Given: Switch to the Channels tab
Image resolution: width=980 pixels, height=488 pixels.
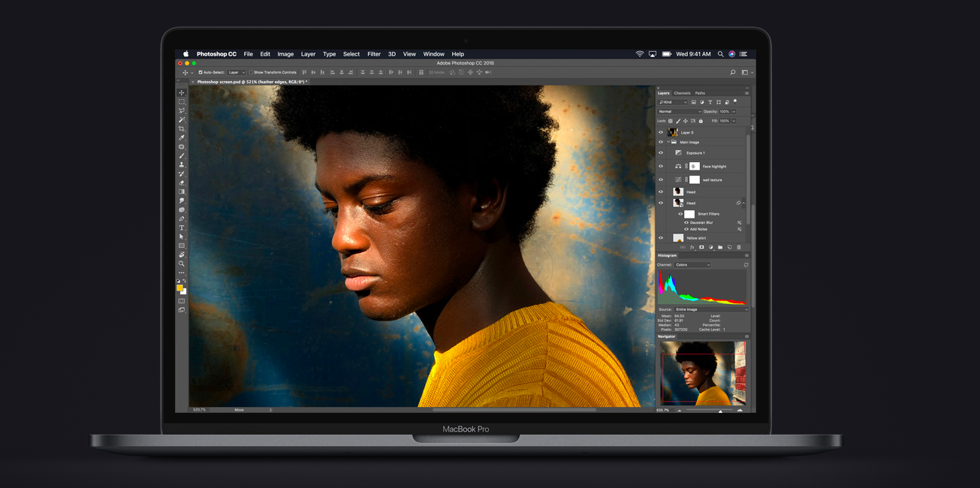Looking at the screenshot, I should 682,93.
